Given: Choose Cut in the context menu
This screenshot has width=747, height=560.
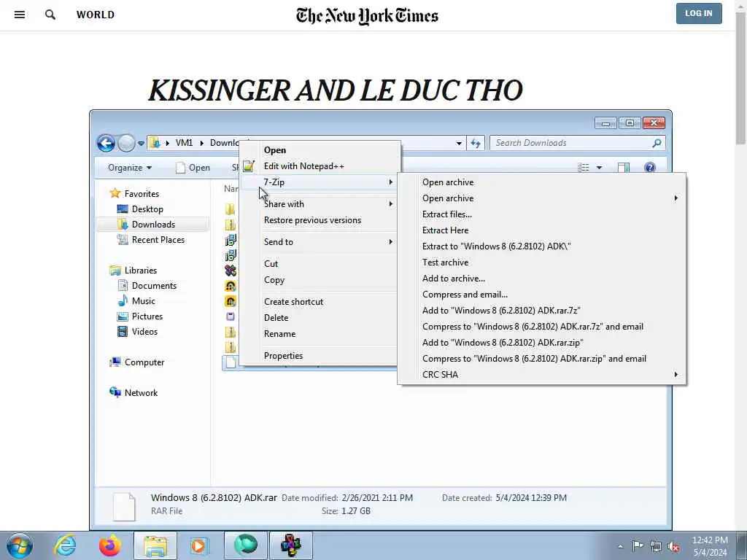Looking at the screenshot, I should coord(320,264).
